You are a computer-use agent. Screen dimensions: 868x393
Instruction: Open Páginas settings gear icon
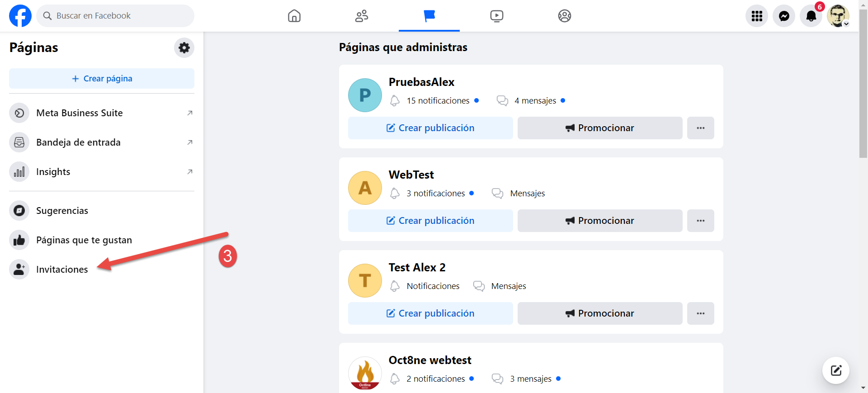(x=184, y=47)
